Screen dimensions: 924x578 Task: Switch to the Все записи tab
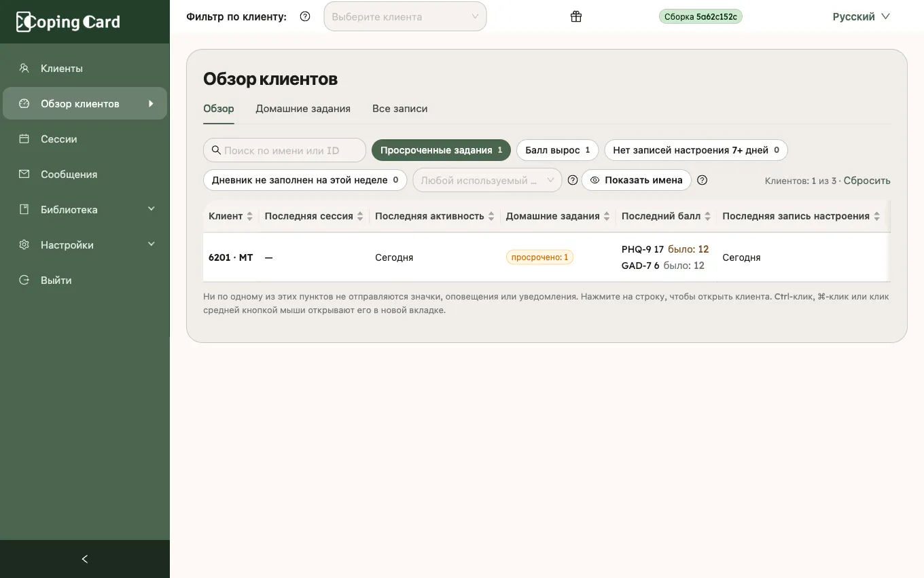click(x=399, y=109)
